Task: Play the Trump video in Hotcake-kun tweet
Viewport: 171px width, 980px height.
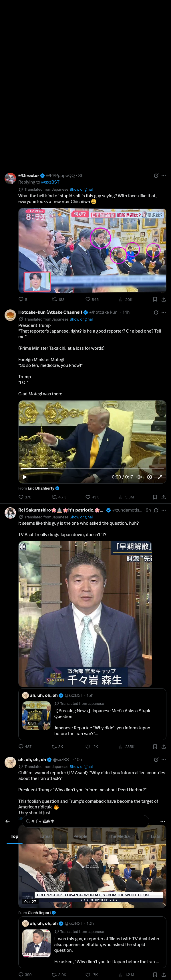Action: point(25,477)
